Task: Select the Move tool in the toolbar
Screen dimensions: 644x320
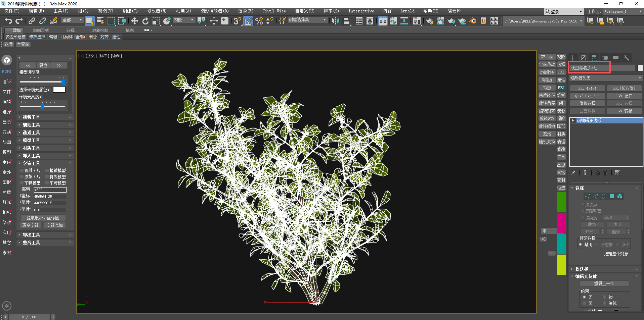Action: click(134, 21)
